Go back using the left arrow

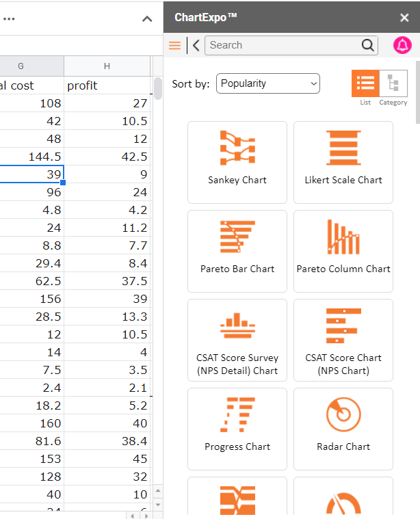[196, 45]
